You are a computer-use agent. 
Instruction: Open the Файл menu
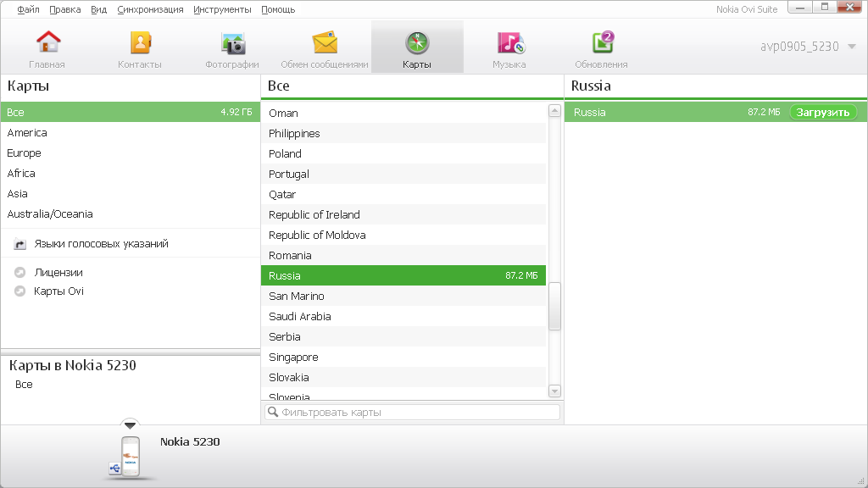(28, 9)
